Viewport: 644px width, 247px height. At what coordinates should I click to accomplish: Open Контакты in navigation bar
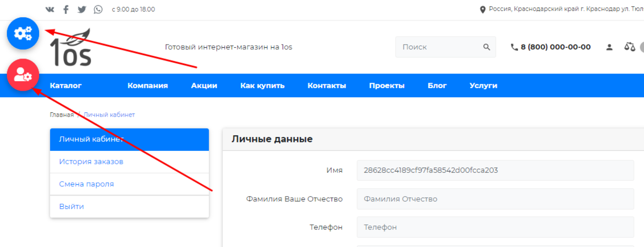[x=327, y=85]
